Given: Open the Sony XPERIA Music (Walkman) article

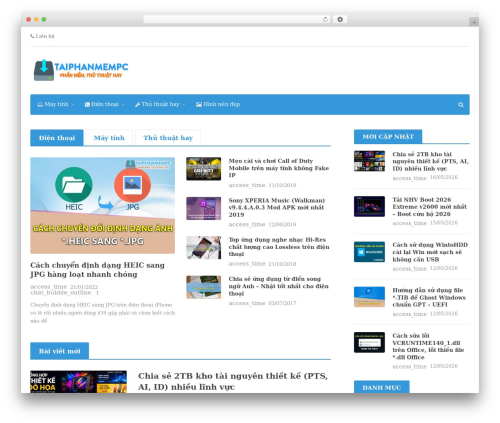Looking at the screenshot, I should (277, 207).
